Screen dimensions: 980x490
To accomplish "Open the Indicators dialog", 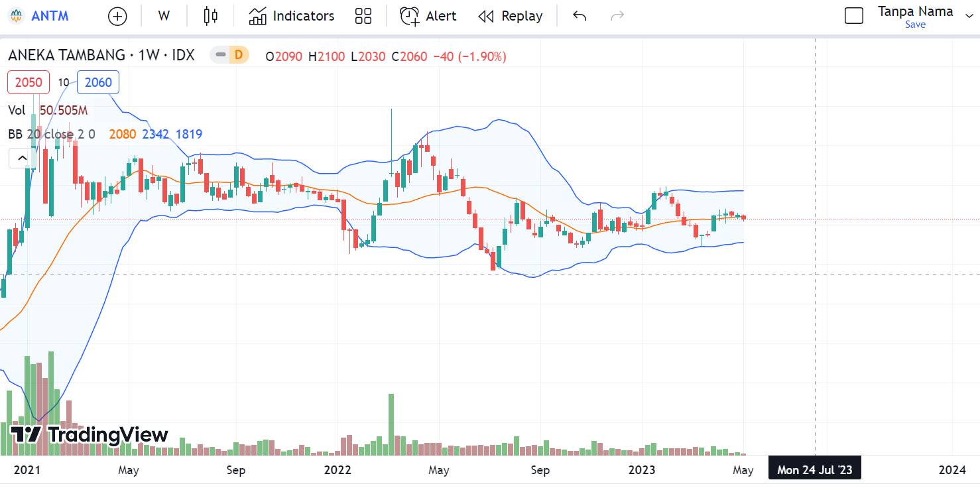I will [x=292, y=16].
